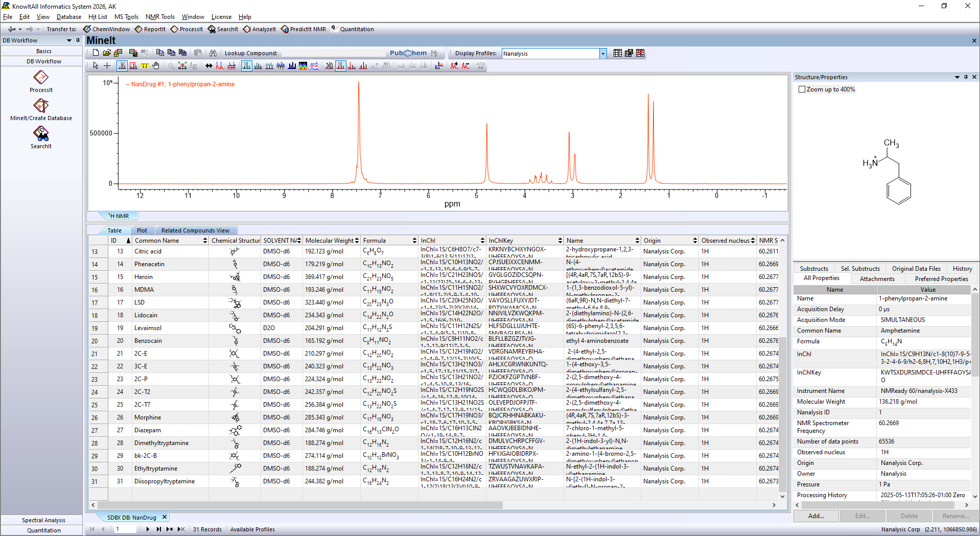Expand the Spectral Analysis sidebar section

click(43, 520)
